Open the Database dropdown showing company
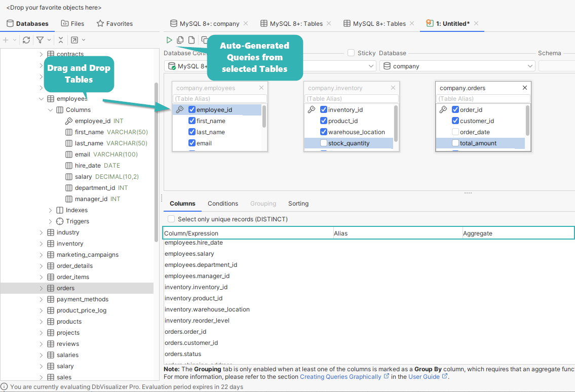Viewport: 575px width, 392px height. [457, 66]
